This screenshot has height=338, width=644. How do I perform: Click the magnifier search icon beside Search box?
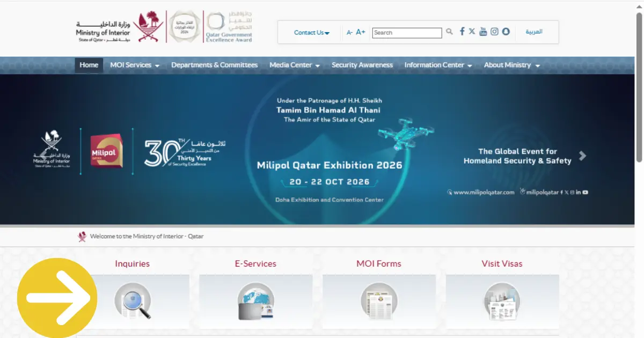point(449,32)
